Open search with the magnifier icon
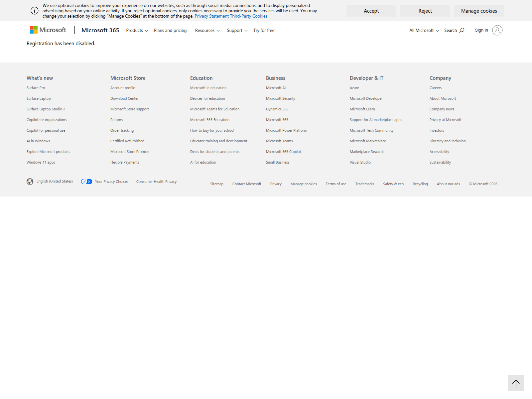Image resolution: width=532 pixels, height=399 pixels. (x=462, y=30)
